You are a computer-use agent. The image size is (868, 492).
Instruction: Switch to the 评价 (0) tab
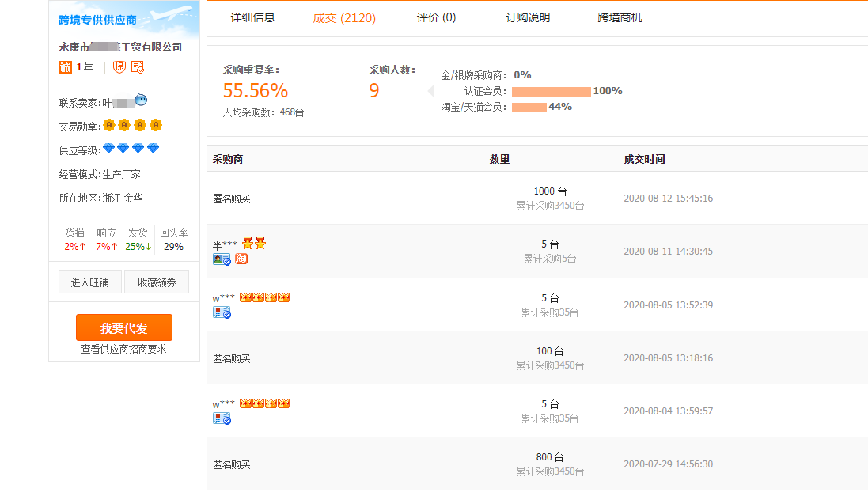(434, 16)
